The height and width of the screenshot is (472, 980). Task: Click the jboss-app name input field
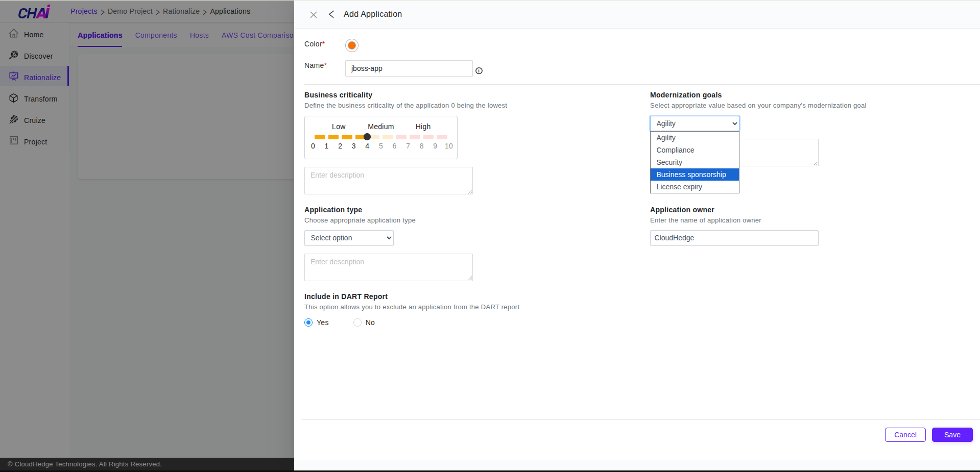point(409,68)
